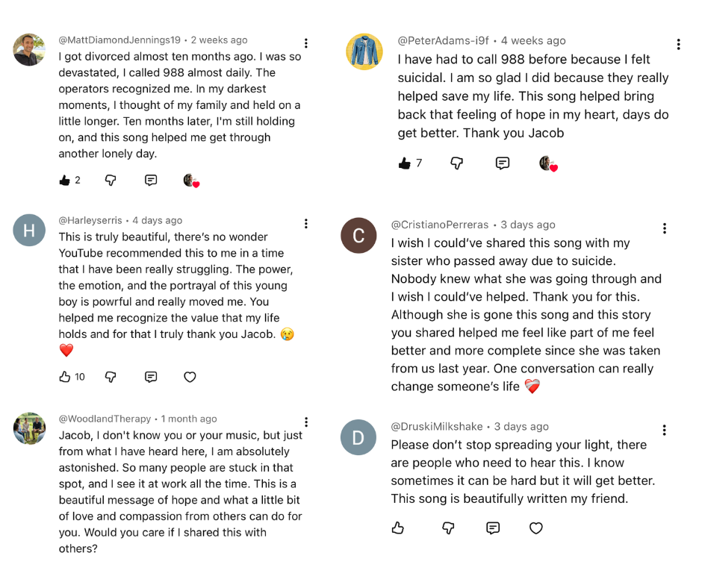Dislike Harleyserris's comment
The width and height of the screenshot is (702, 588).
[x=111, y=377]
